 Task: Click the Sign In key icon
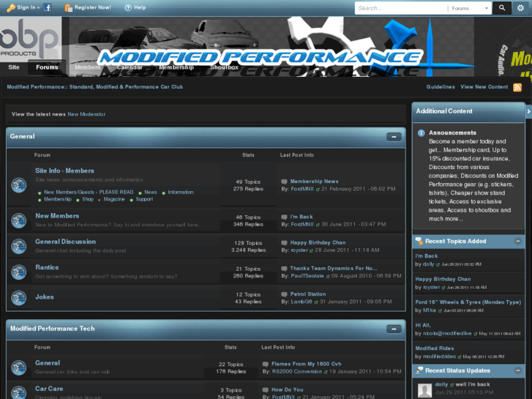(x=11, y=7)
